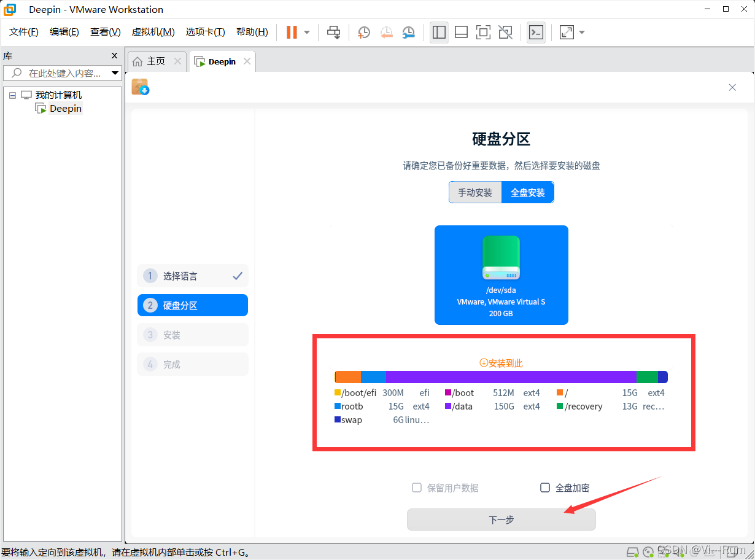Click step 2 硬盘分区
Viewport: 755px width, 560px height.
(x=193, y=305)
